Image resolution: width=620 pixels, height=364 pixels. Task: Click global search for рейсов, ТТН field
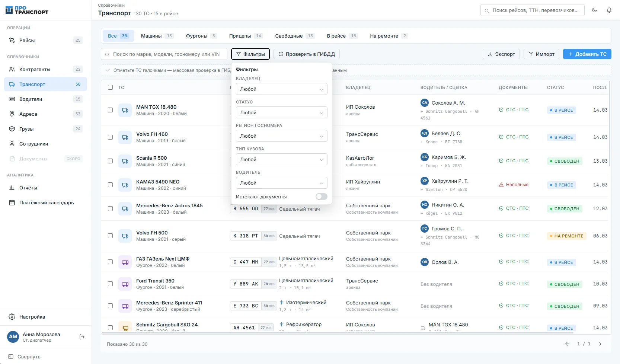pos(533,10)
